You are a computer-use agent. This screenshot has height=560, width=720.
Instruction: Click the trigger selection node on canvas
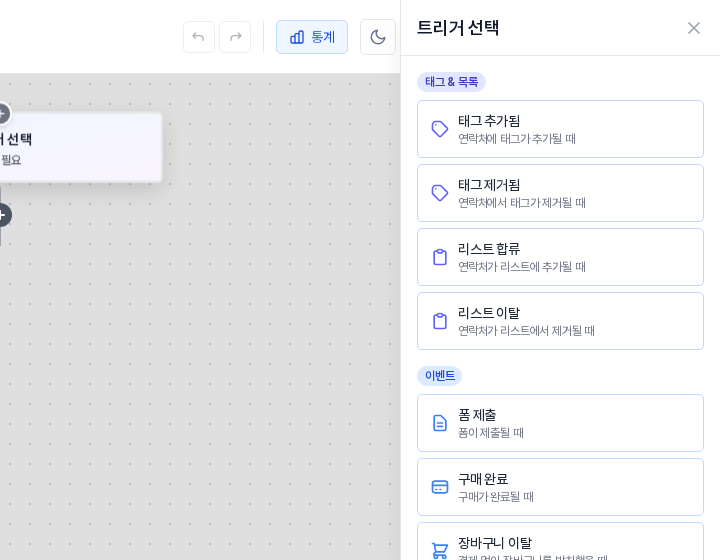point(81,148)
